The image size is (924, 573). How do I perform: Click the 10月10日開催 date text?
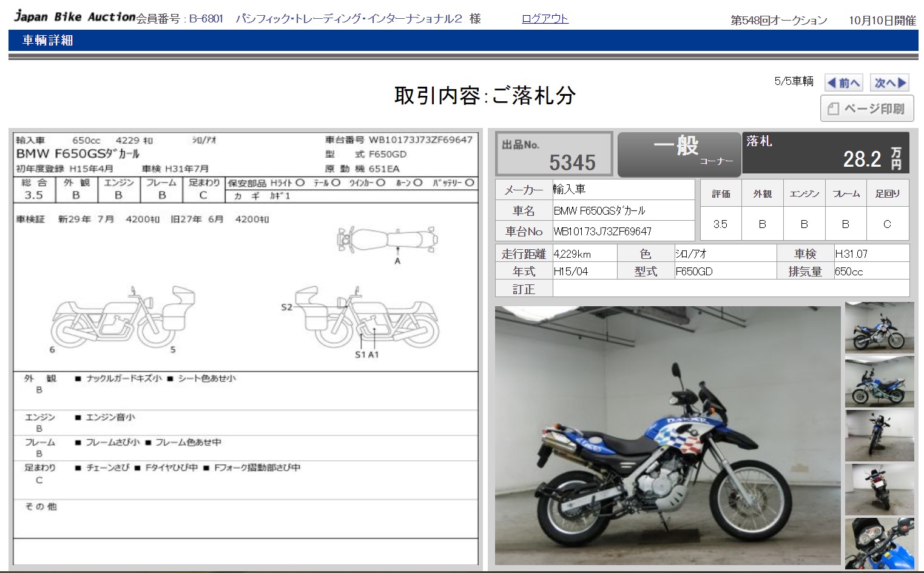[882, 21]
